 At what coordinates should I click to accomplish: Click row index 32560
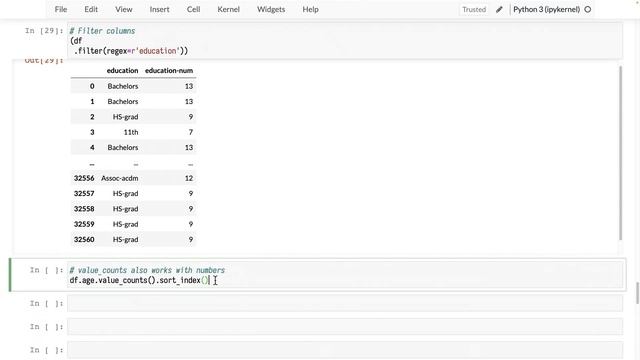pos(84,240)
